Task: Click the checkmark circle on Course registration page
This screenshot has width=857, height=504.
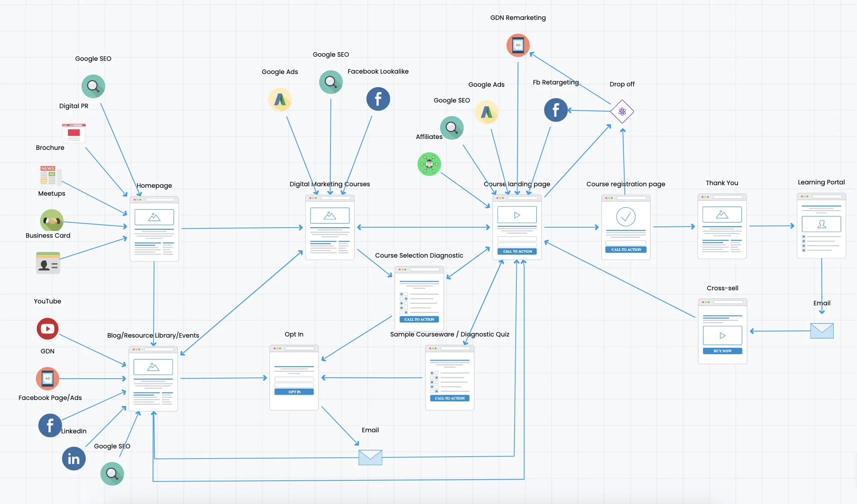Action: (x=626, y=217)
